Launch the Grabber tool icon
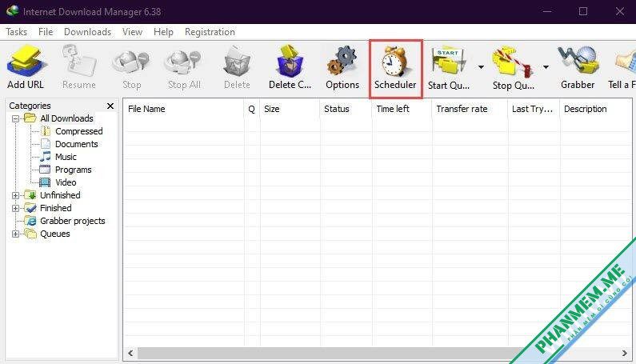Screen dimensions: 636x364 [x=578, y=62]
